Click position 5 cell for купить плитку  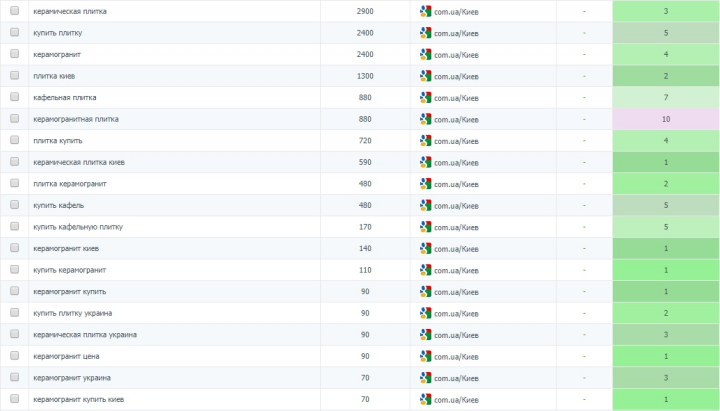pos(666,33)
